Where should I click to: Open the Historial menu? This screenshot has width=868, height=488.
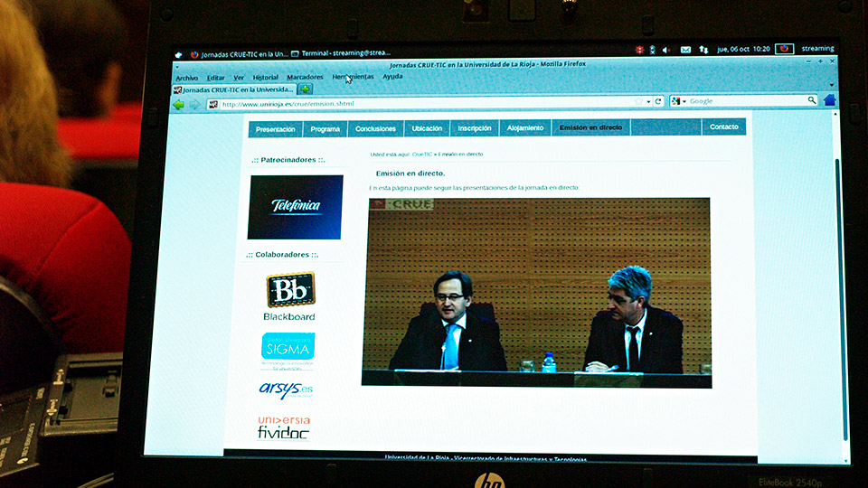[265, 78]
